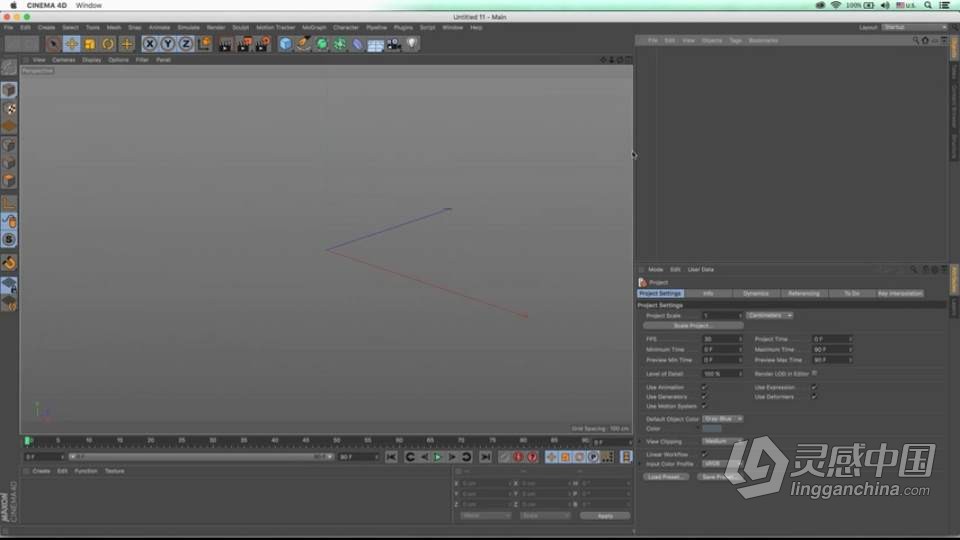960x540 pixels.
Task: Open the Centimeters unit dropdown
Action: (x=770, y=315)
